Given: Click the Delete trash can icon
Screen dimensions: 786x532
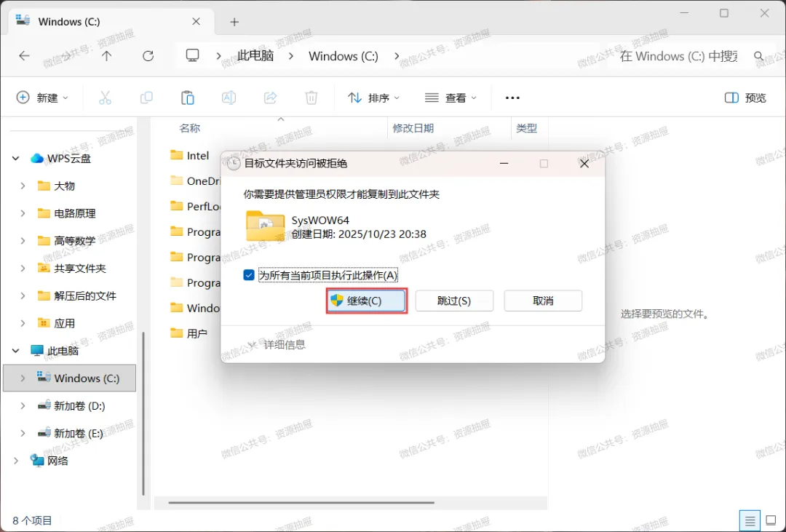Looking at the screenshot, I should click(x=311, y=98).
